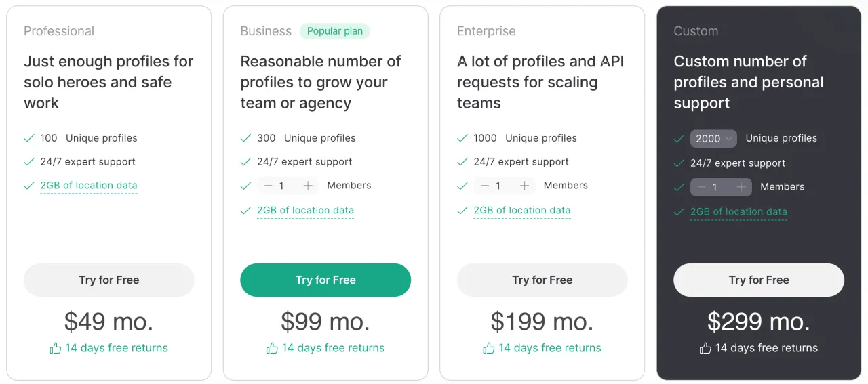Increase Members with plus in Custom plan
Viewport: 868px width, 384px height.
tap(741, 187)
